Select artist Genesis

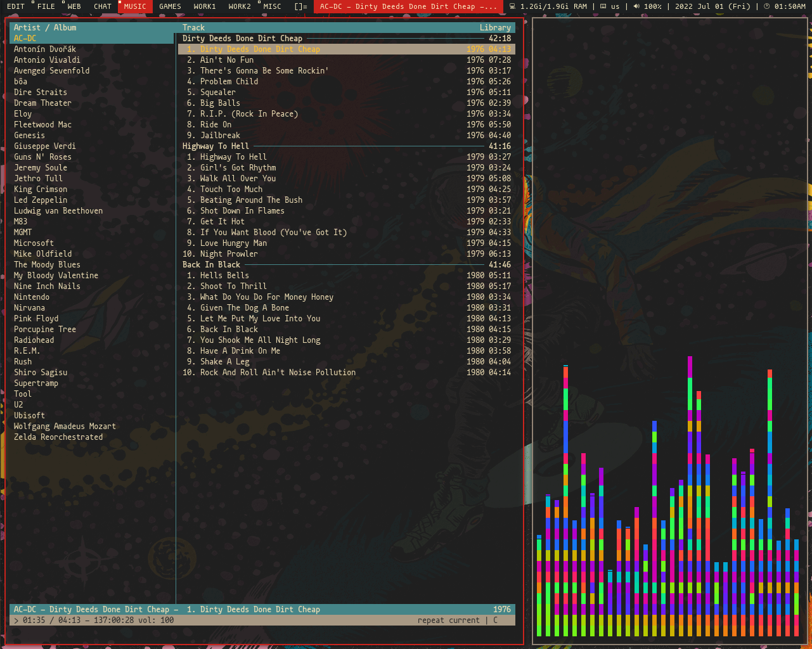(92, 136)
